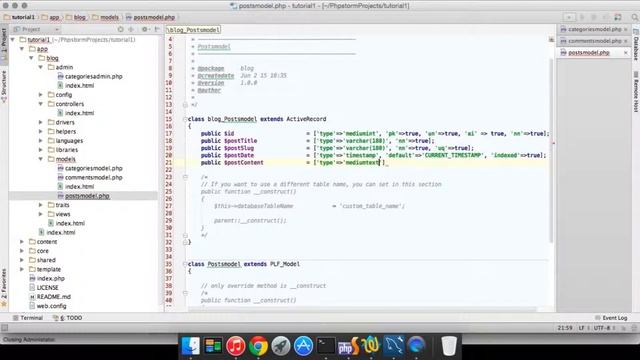Select commentsmodel.php in the models folder

93,178
